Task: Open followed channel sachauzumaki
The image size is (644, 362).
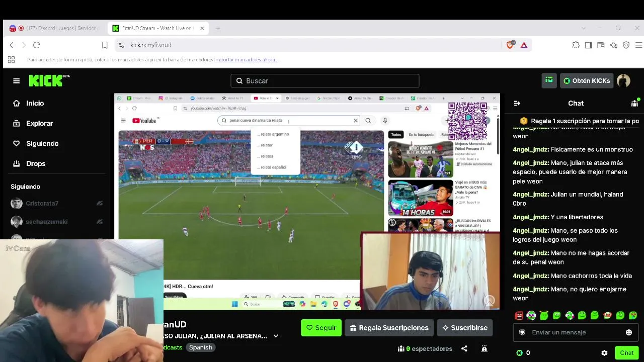Action: [x=56, y=222]
